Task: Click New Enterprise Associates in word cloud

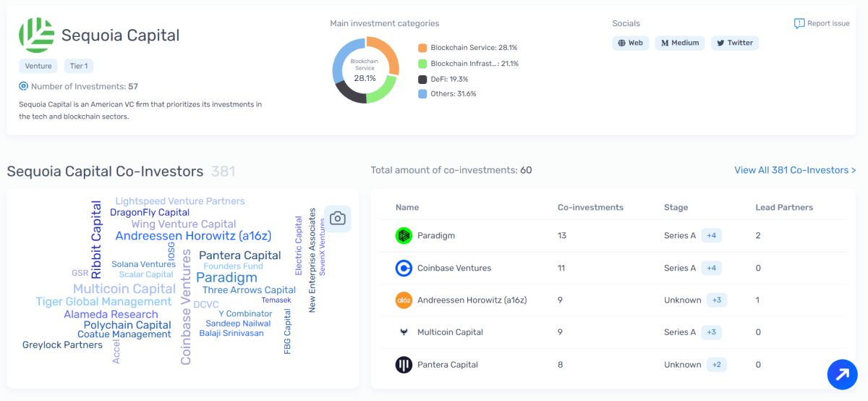Action: (x=312, y=261)
